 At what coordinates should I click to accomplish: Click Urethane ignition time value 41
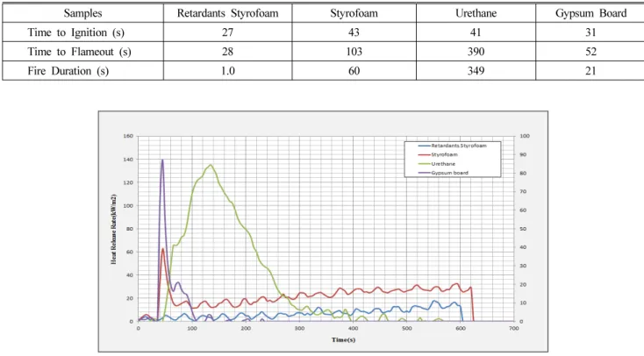tap(476, 32)
